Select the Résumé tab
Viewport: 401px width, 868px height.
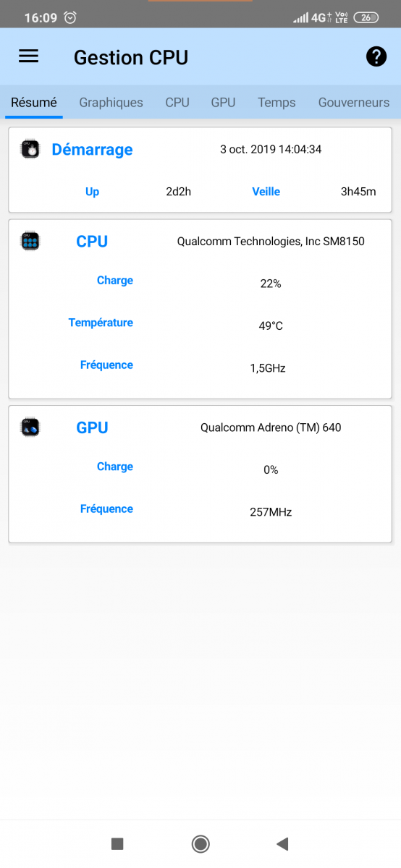pyautogui.click(x=34, y=103)
